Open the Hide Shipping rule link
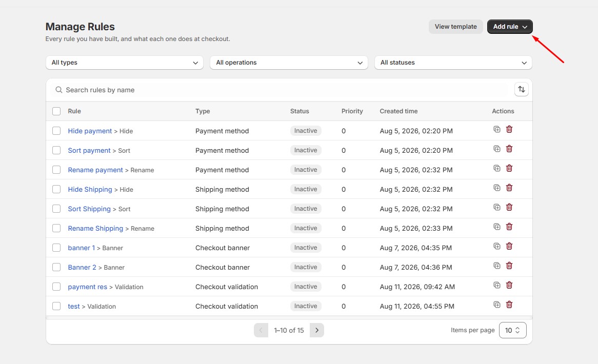This screenshot has height=364, width=598. [90, 189]
